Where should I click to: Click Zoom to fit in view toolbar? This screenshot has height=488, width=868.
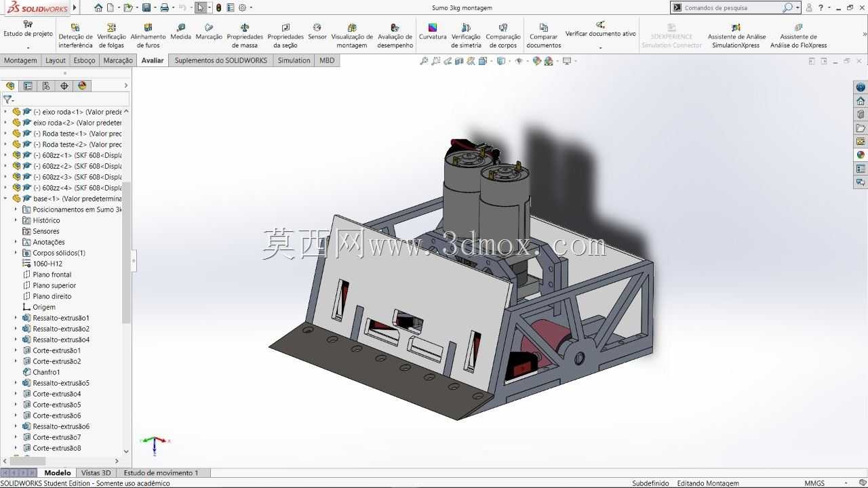pos(425,61)
